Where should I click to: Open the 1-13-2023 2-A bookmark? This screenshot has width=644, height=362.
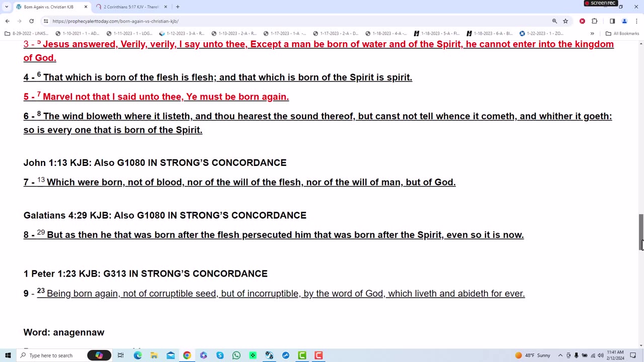(234, 34)
